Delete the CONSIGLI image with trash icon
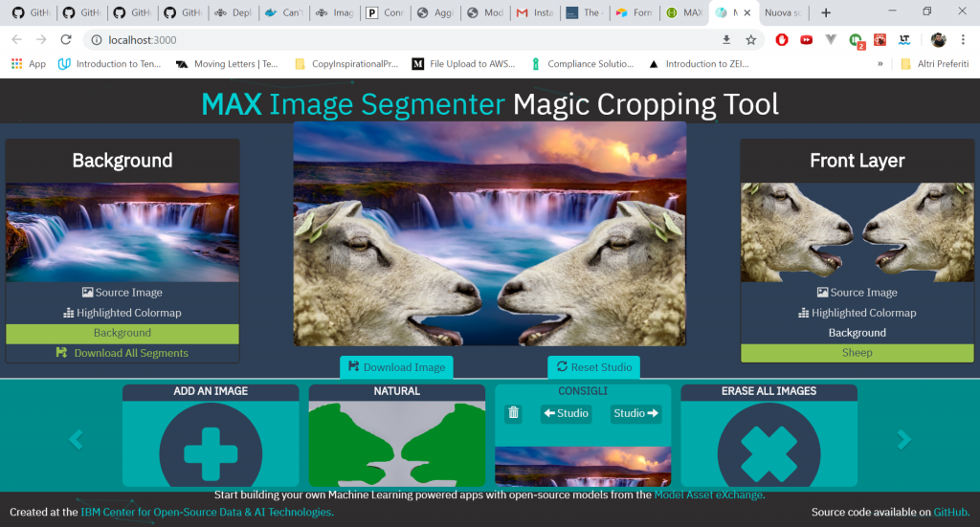This screenshot has height=527, width=980. click(513, 413)
